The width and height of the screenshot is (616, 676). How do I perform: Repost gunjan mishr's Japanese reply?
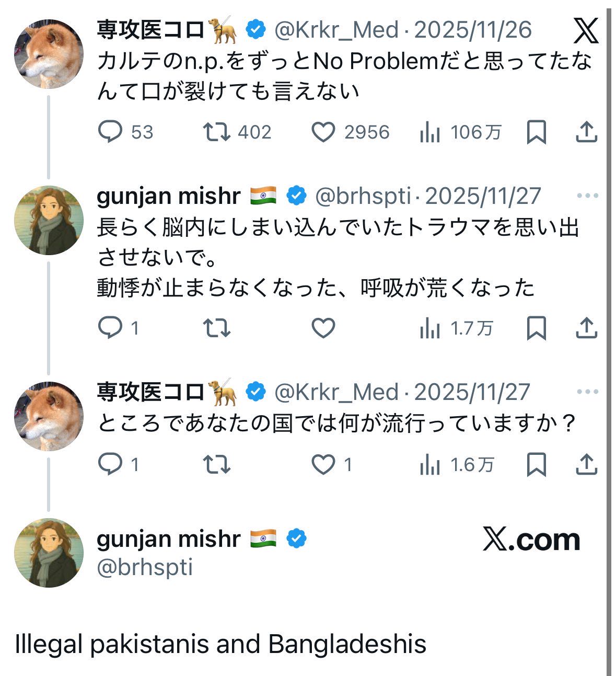[217, 328]
